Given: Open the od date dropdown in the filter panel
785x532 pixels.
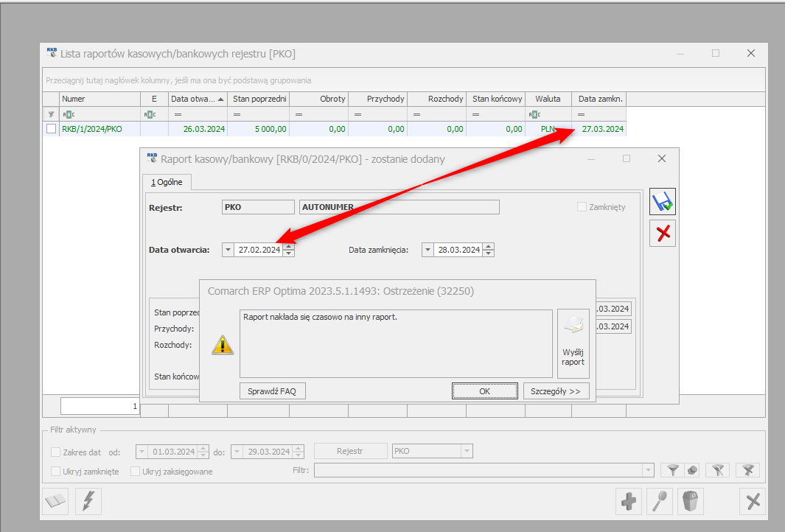Looking at the screenshot, I should coord(142,452).
